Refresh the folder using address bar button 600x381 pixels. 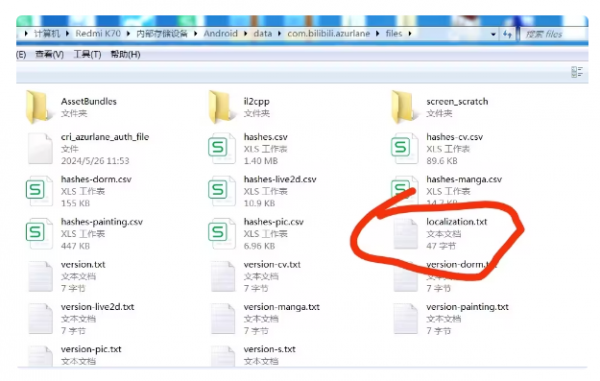pyautogui.click(x=507, y=34)
